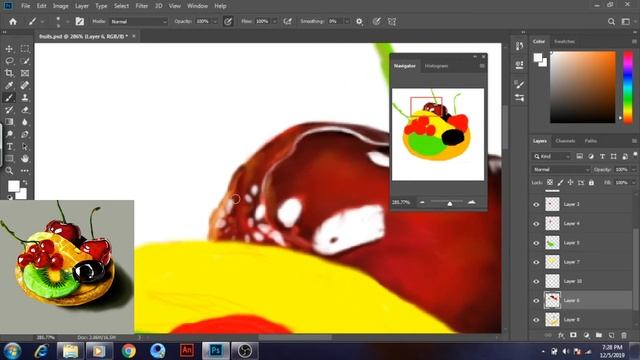640x360 pixels.
Task: Select the Gradient tool
Action: tap(9, 122)
